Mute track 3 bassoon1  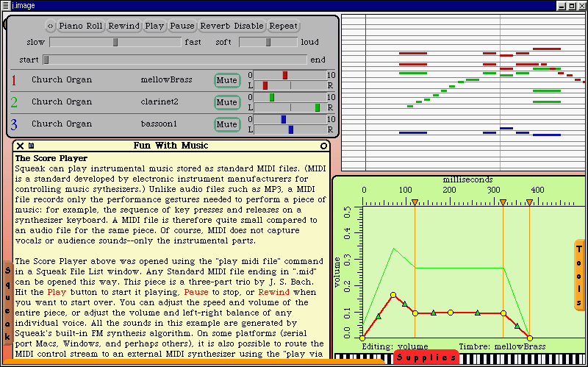(227, 124)
